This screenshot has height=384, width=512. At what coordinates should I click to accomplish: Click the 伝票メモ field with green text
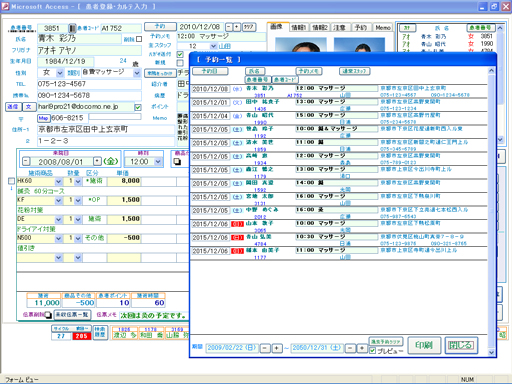pyautogui.click(x=154, y=315)
